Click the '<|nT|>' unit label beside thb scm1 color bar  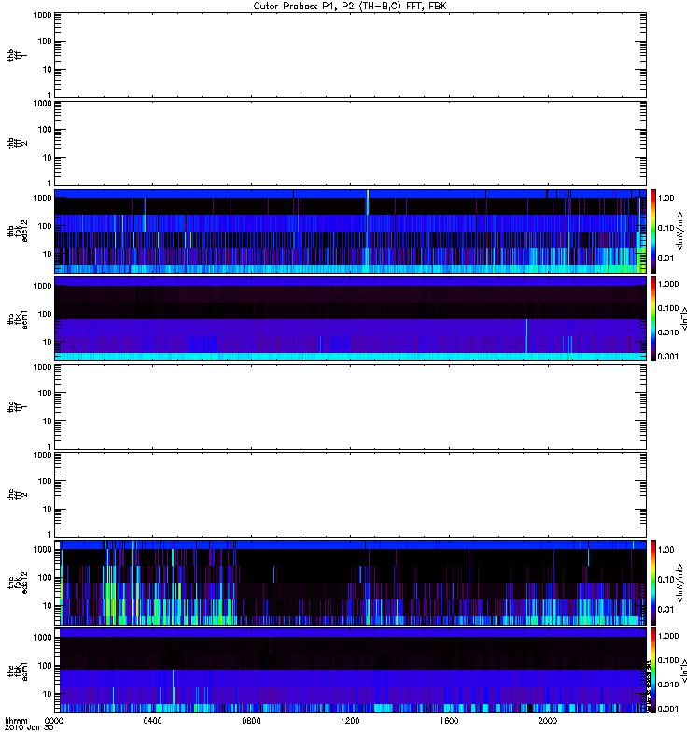point(684,318)
